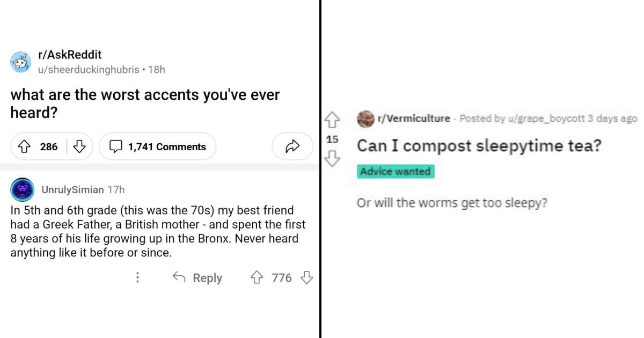Click the comments speech bubble icon
Viewport: 644px width, 338px height.
(114, 146)
